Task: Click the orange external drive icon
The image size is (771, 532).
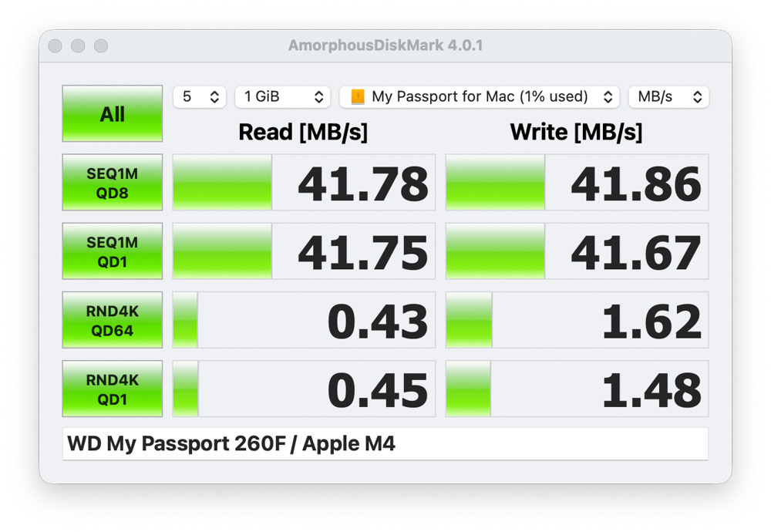Action: pyautogui.click(x=358, y=96)
